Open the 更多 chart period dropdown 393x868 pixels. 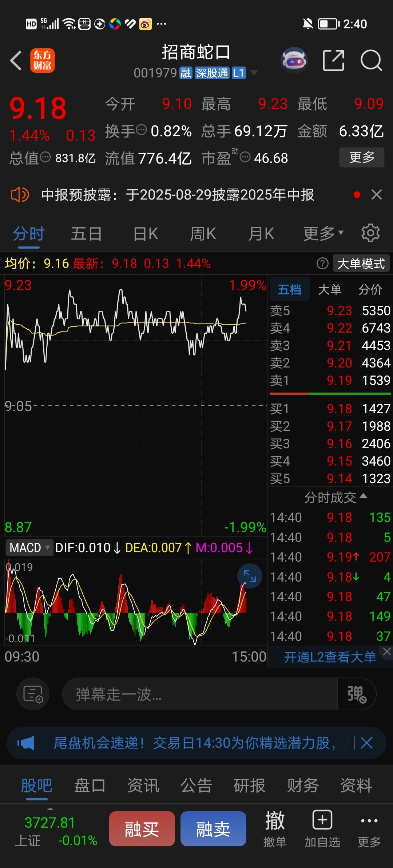[323, 233]
